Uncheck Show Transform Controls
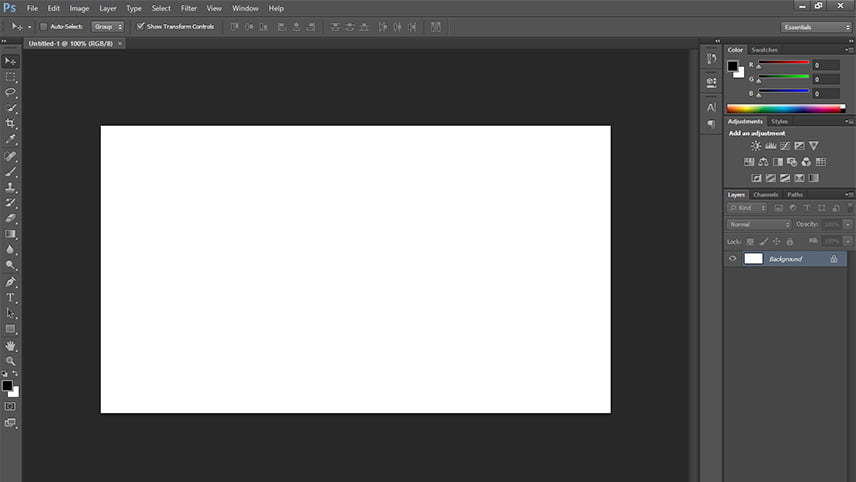Image resolution: width=856 pixels, height=482 pixels. 140,26
